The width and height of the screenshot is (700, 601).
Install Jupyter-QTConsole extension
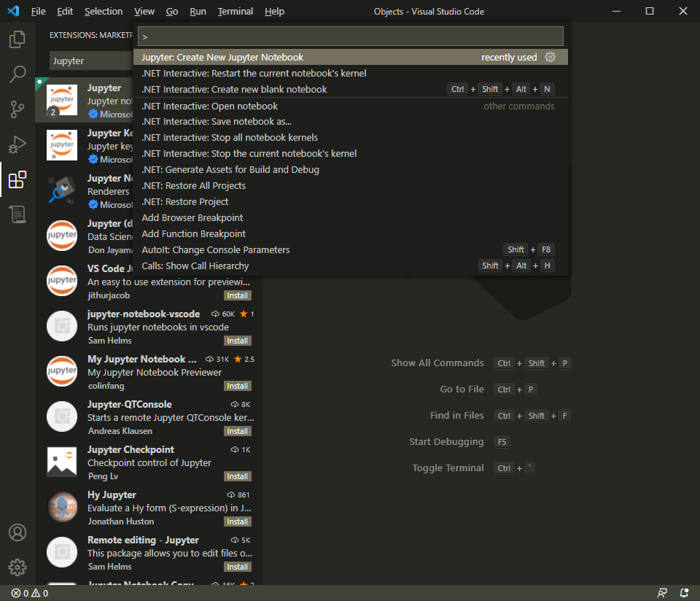tap(238, 431)
